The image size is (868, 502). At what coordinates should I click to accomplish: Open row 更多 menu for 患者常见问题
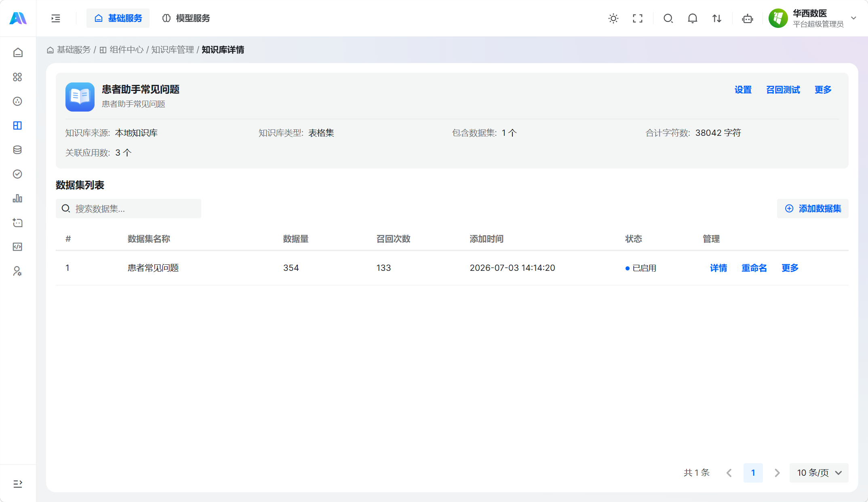(x=790, y=268)
